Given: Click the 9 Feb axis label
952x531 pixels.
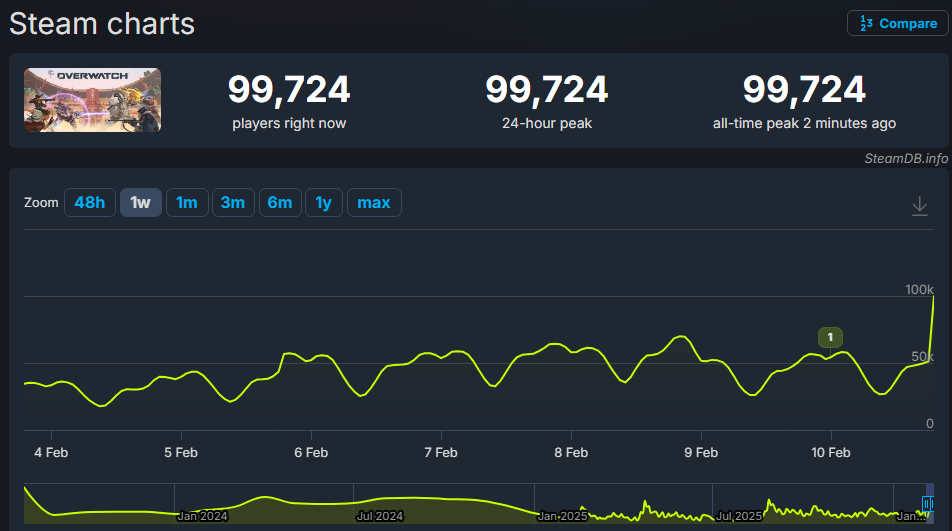Looking at the screenshot, I should click(701, 453).
